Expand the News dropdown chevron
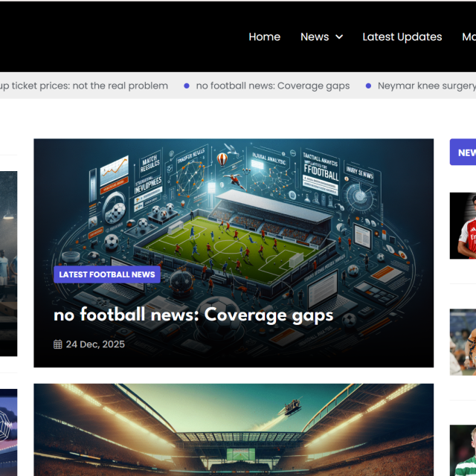Viewport: 476px width, 476px height. click(x=339, y=36)
